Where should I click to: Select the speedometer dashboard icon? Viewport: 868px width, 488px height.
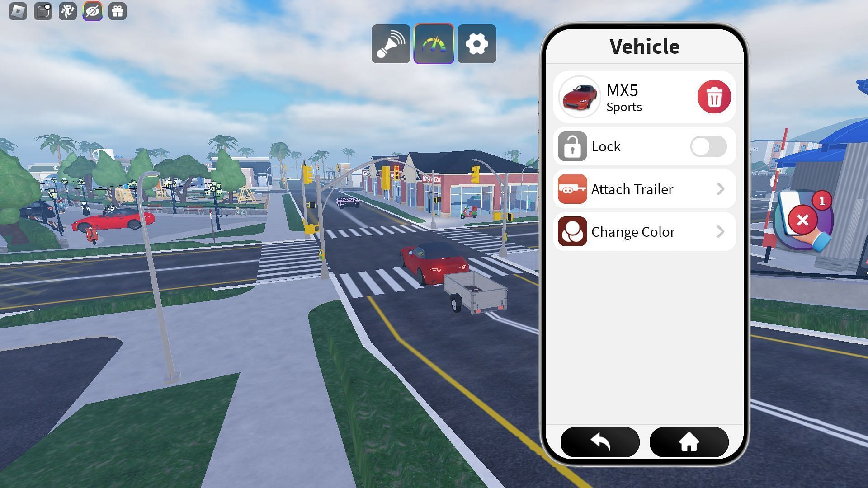point(434,43)
